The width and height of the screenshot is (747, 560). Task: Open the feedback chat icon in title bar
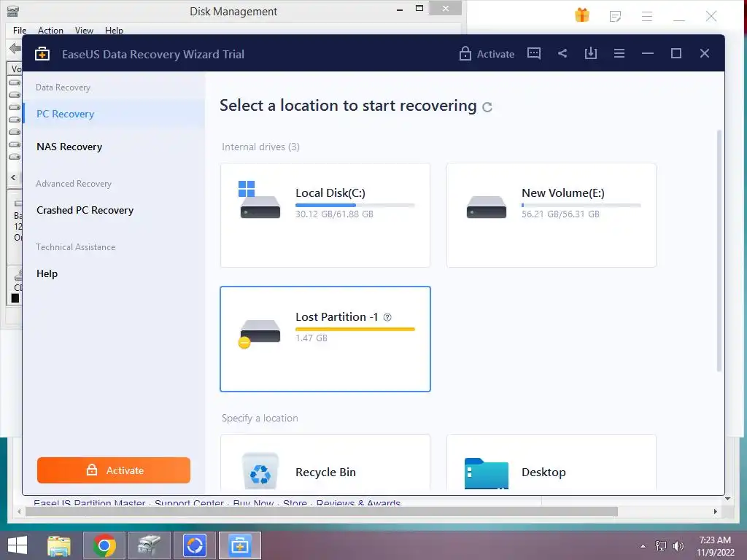(533, 53)
